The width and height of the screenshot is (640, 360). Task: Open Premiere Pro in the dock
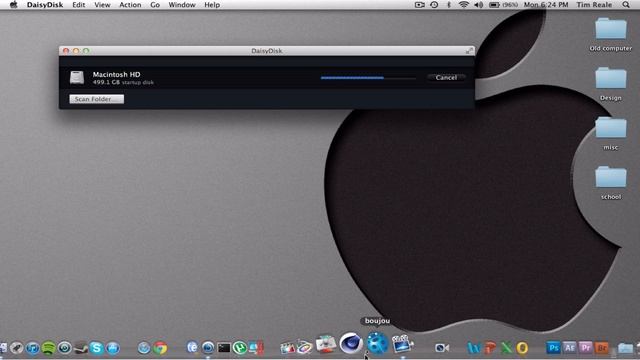click(586, 348)
